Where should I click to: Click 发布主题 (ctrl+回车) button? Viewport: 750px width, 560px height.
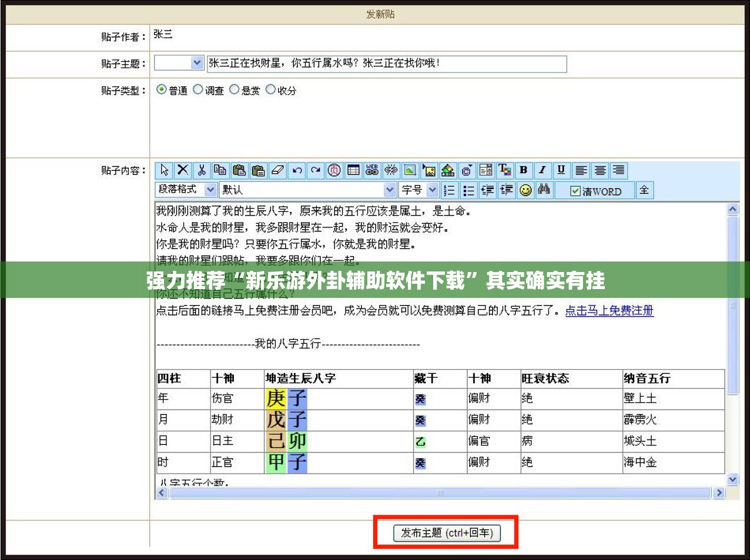point(447,533)
